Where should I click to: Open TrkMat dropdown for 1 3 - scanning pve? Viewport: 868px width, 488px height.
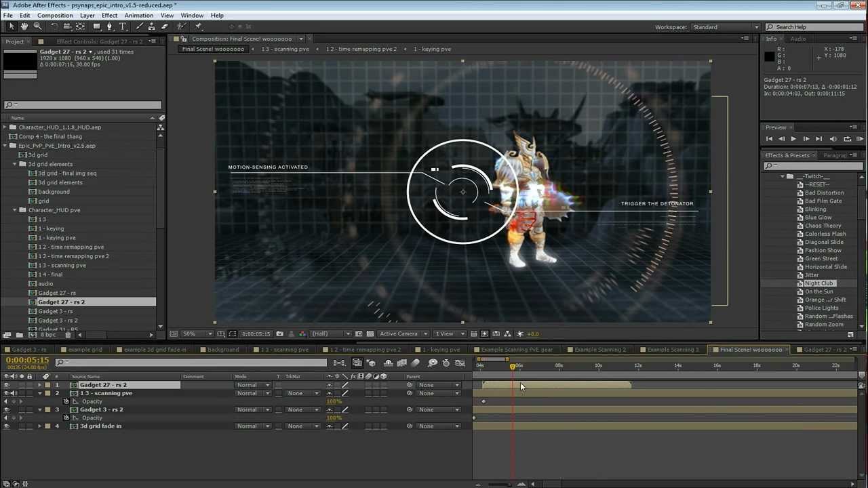(x=302, y=393)
